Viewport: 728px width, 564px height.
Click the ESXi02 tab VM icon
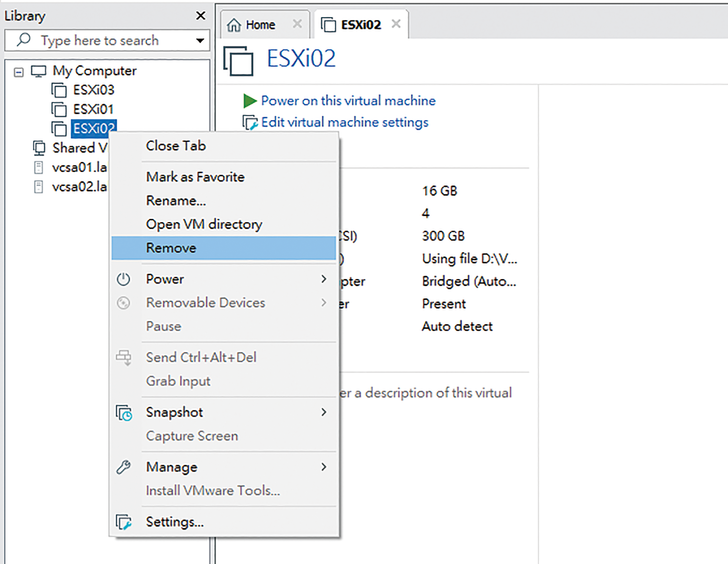pos(328,25)
